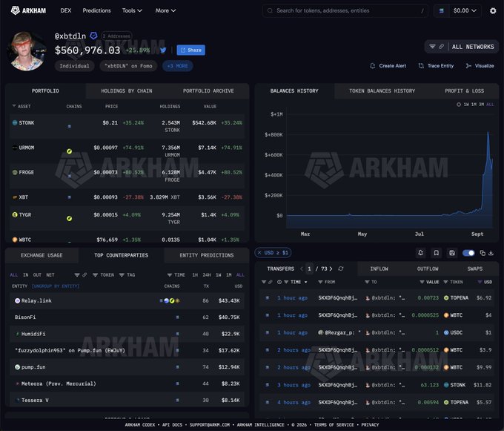
Task: Open the Predictions navigation link
Action: (x=96, y=10)
